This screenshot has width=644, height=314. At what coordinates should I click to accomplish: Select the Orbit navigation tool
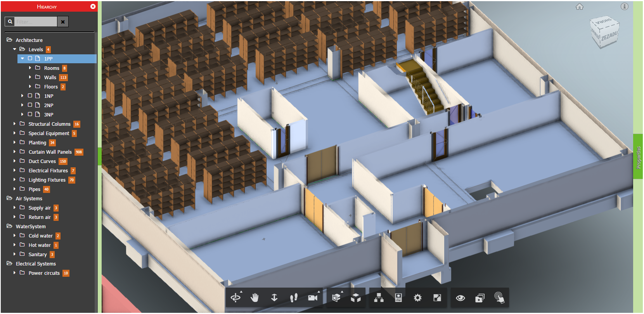click(x=235, y=298)
